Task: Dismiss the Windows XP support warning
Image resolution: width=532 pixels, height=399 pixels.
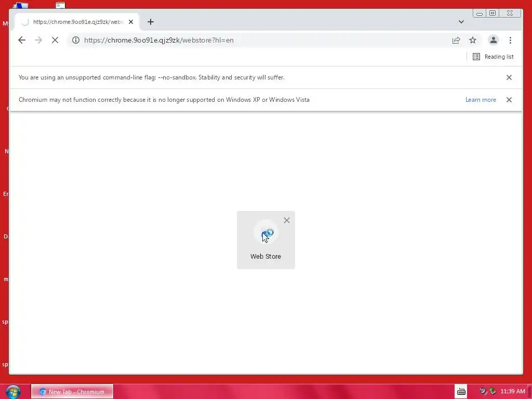Action: [509, 100]
